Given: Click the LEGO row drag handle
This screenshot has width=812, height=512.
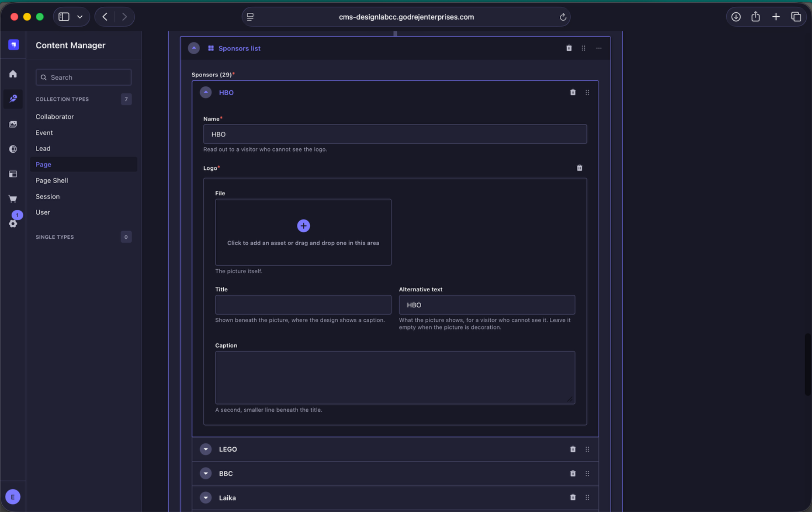Looking at the screenshot, I should [587, 449].
